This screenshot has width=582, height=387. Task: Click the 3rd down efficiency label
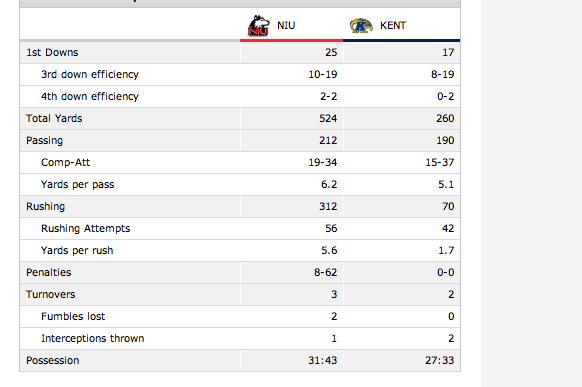pyautogui.click(x=90, y=75)
